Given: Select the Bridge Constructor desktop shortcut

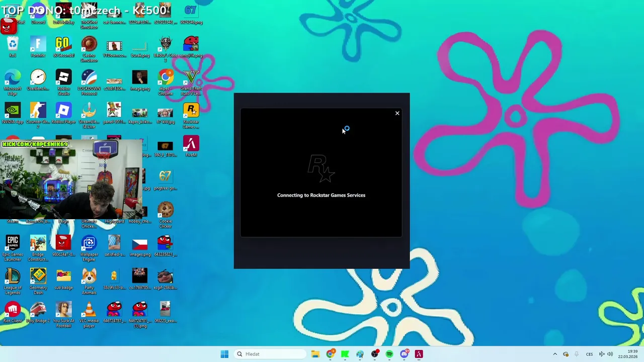Looking at the screenshot, I should 38,248.
